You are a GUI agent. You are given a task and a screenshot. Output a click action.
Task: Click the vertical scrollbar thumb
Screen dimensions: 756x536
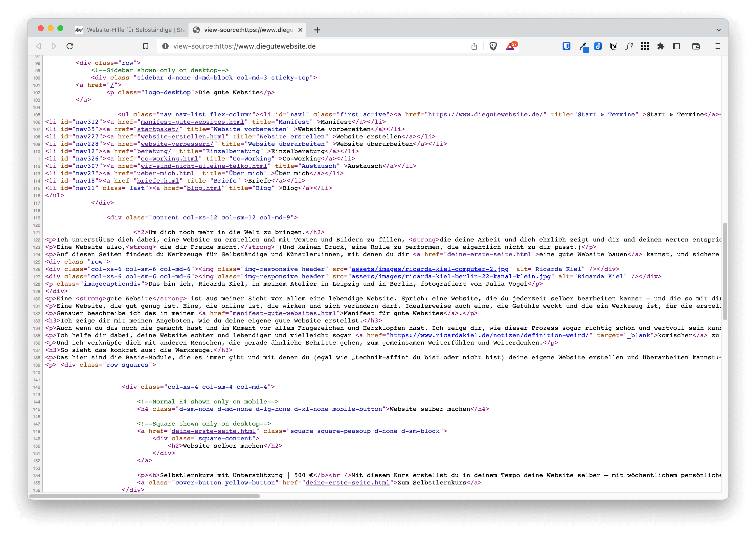click(725, 271)
